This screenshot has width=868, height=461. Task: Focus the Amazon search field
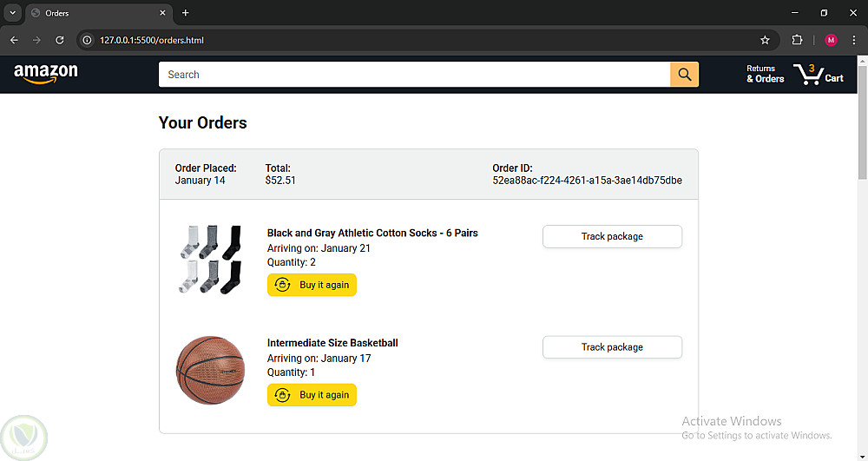414,75
